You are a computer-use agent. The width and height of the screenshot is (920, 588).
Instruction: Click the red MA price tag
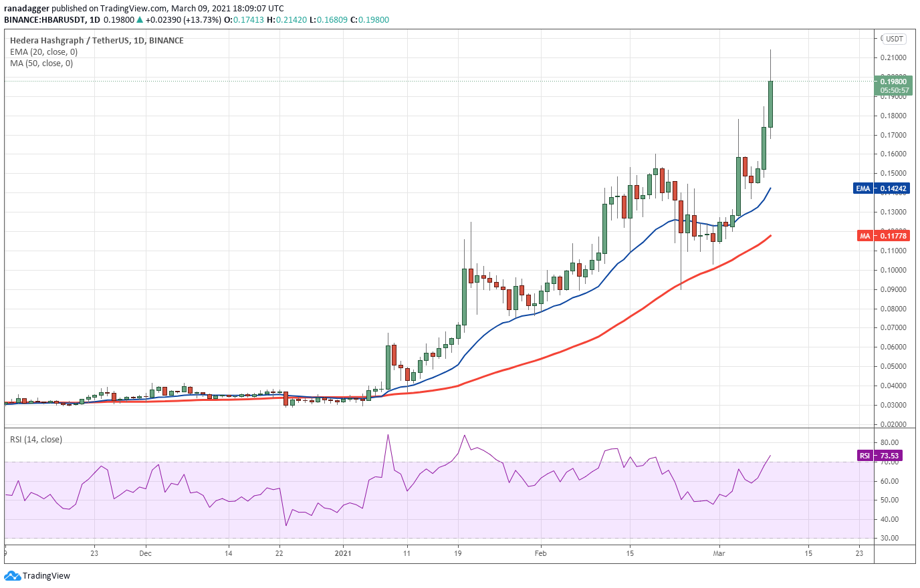coord(883,236)
